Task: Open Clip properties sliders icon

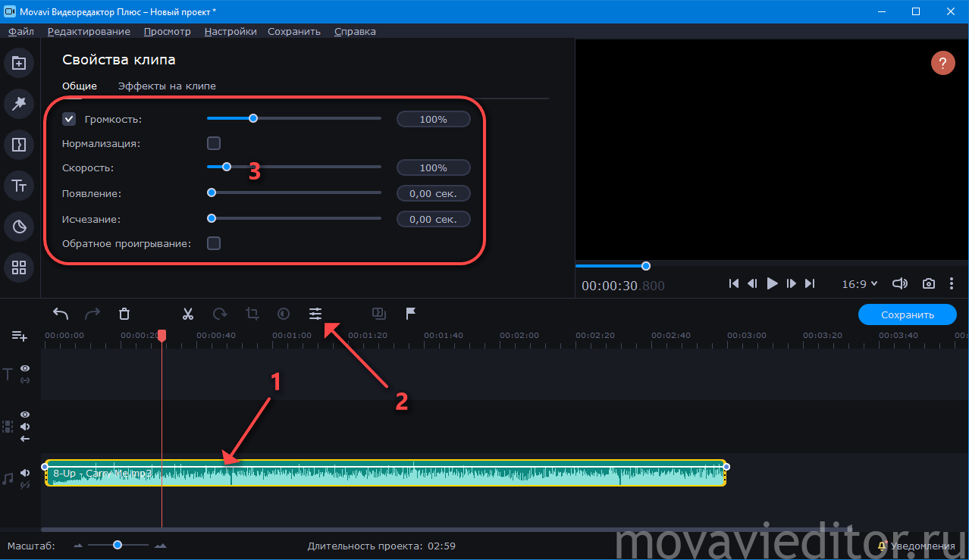Action: point(315,314)
